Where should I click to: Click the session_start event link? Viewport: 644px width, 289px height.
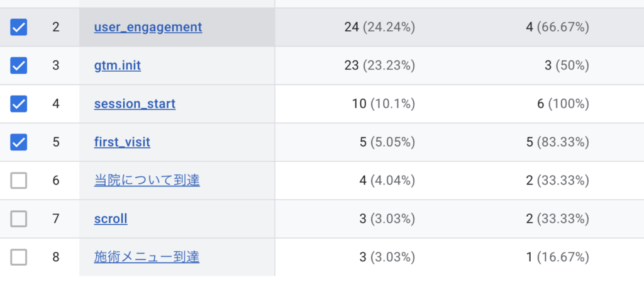coord(135,104)
